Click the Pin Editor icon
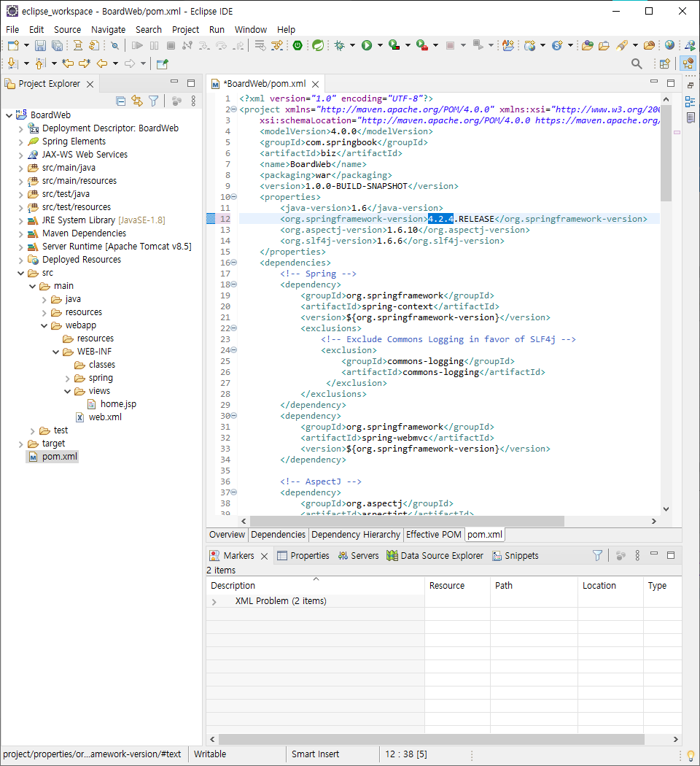This screenshot has height=766, width=700. tap(162, 63)
